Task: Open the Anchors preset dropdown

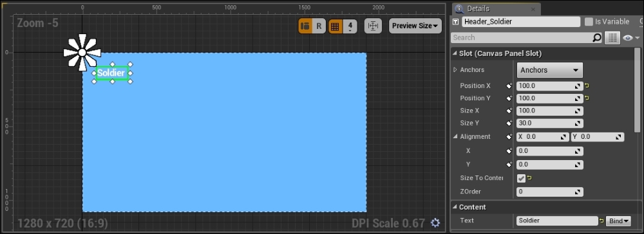Action: click(x=549, y=70)
